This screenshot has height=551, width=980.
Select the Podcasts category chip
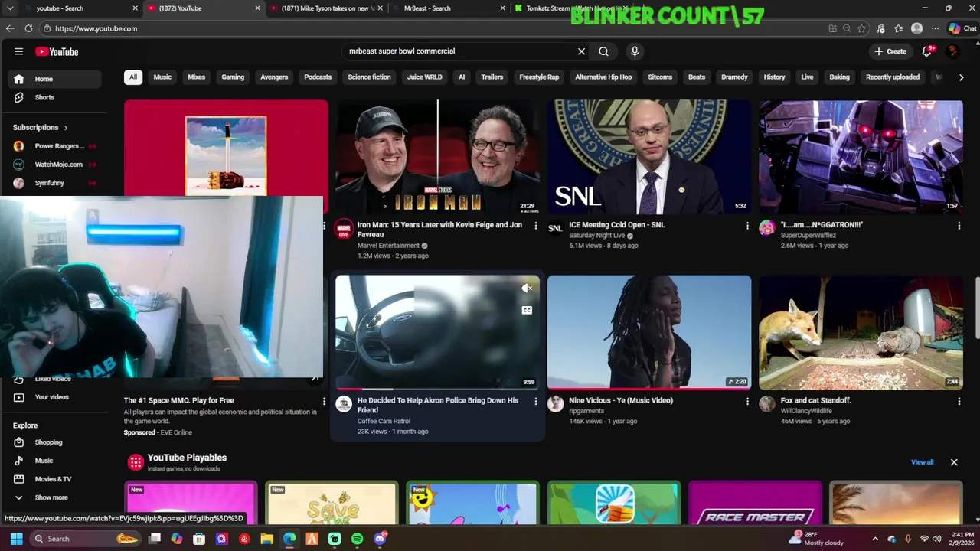pos(318,77)
